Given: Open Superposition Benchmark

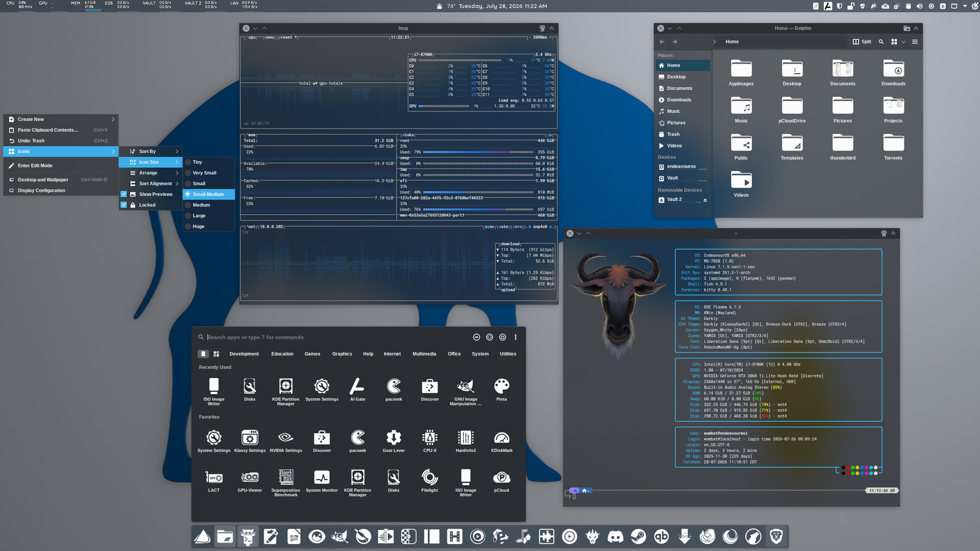Looking at the screenshot, I should [286, 483].
